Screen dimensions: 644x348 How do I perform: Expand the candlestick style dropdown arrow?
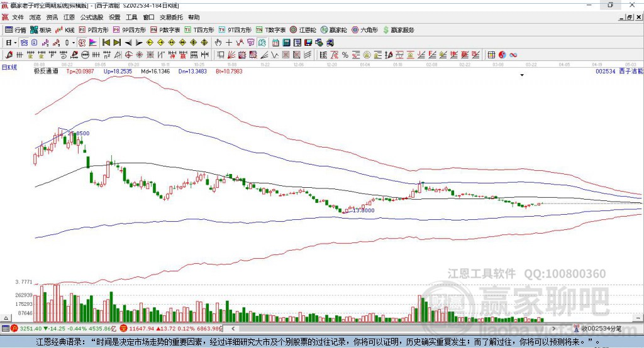(74, 43)
